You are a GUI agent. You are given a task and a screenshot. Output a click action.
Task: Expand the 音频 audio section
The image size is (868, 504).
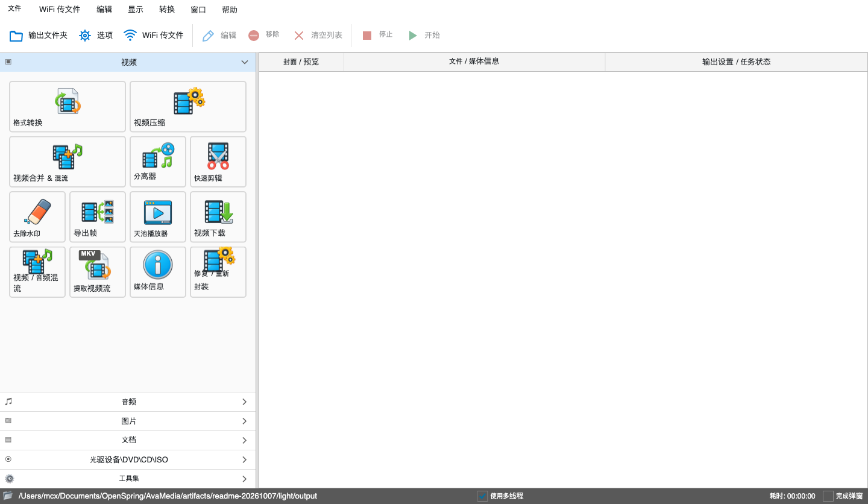(x=128, y=402)
